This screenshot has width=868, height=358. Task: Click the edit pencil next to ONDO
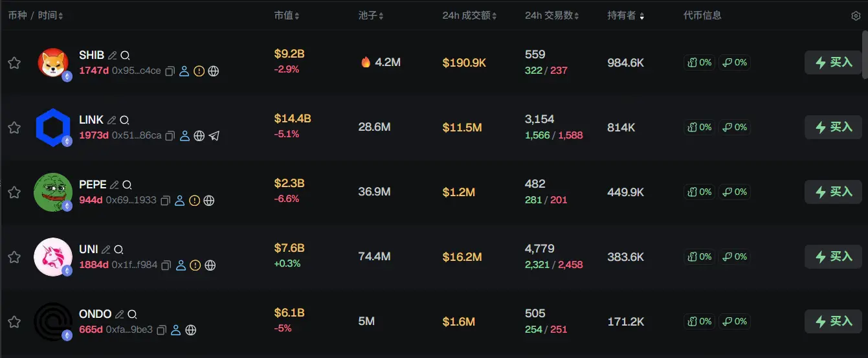119,314
